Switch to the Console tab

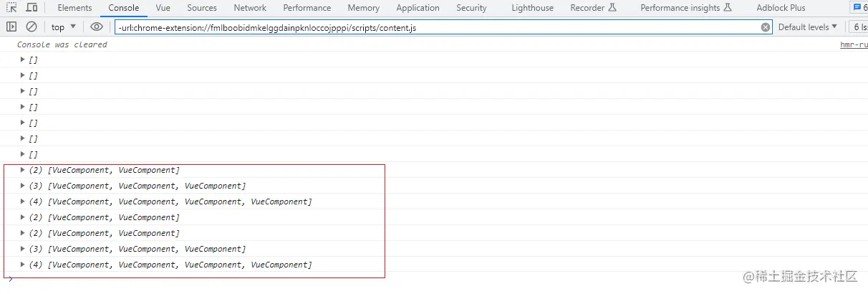[x=124, y=8]
